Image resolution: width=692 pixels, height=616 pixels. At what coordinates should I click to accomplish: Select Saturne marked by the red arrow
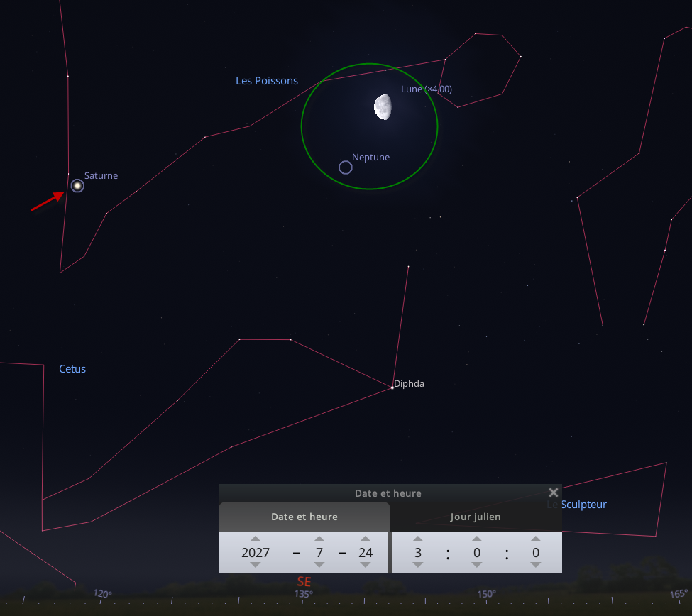pos(76,186)
